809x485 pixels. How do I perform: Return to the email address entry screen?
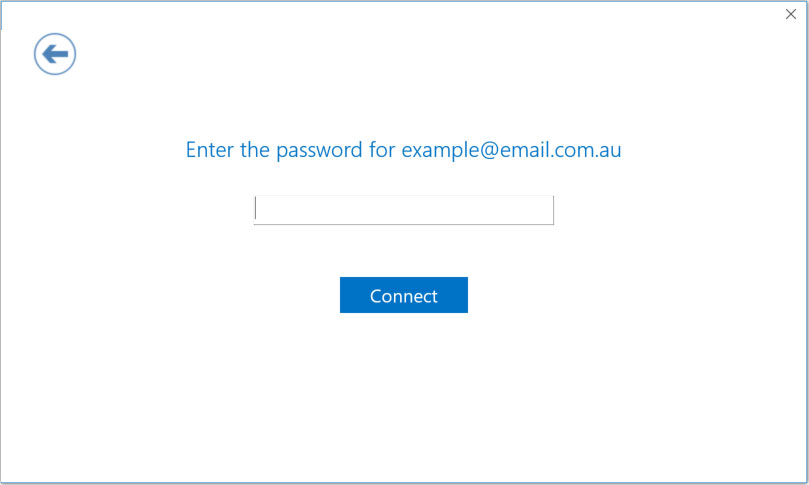point(55,54)
